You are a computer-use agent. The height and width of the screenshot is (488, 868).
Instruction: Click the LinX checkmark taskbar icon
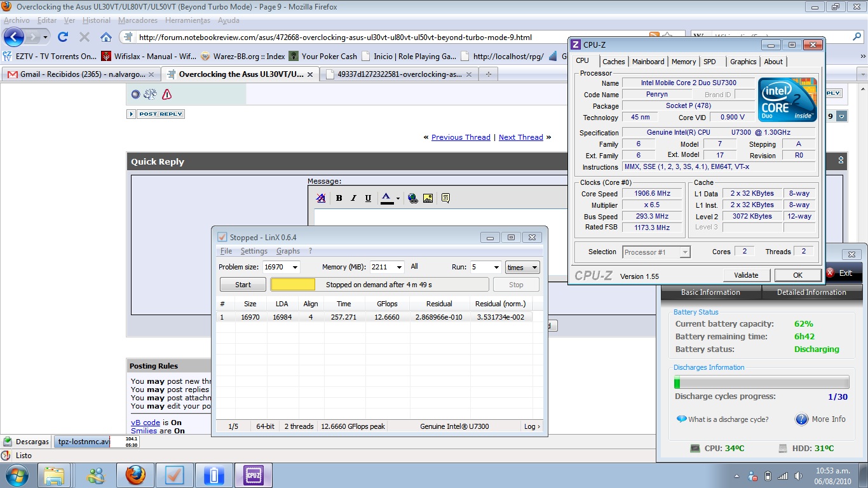(x=174, y=475)
